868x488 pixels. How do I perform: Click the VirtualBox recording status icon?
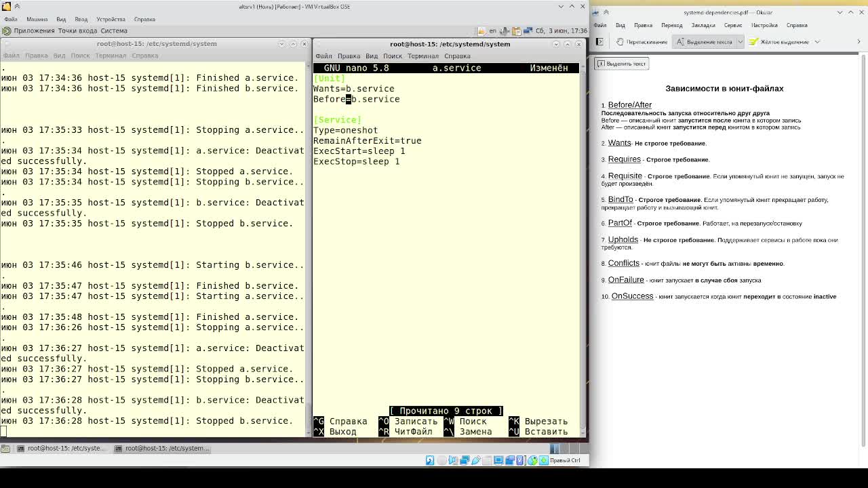tap(509, 460)
